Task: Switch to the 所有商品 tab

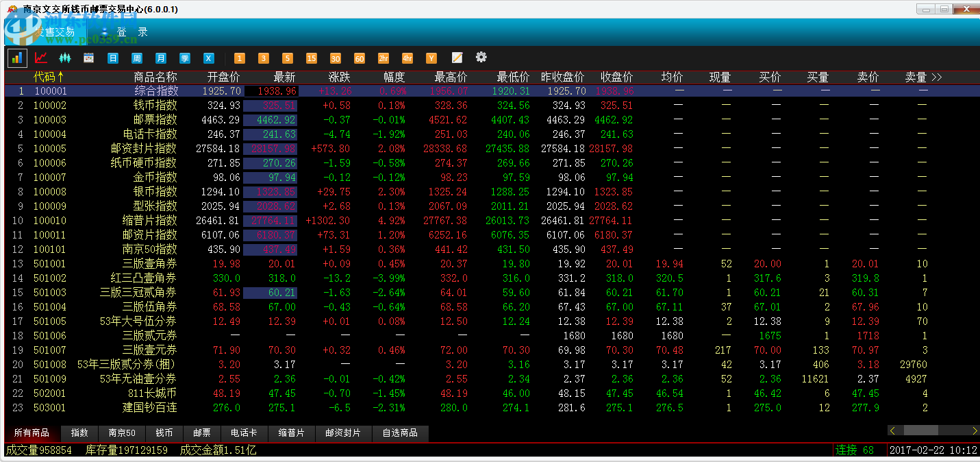Action: coord(32,433)
